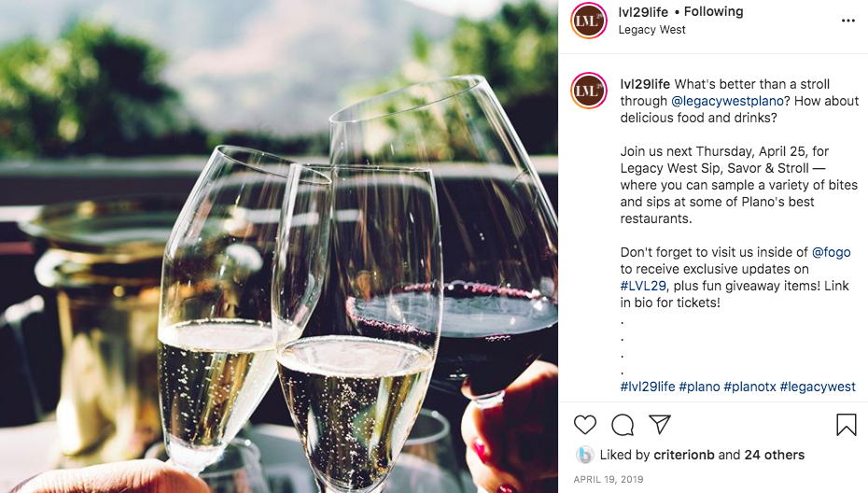Open the #legacywest hashtag
Screen dimensions: 868x493
[817, 387]
